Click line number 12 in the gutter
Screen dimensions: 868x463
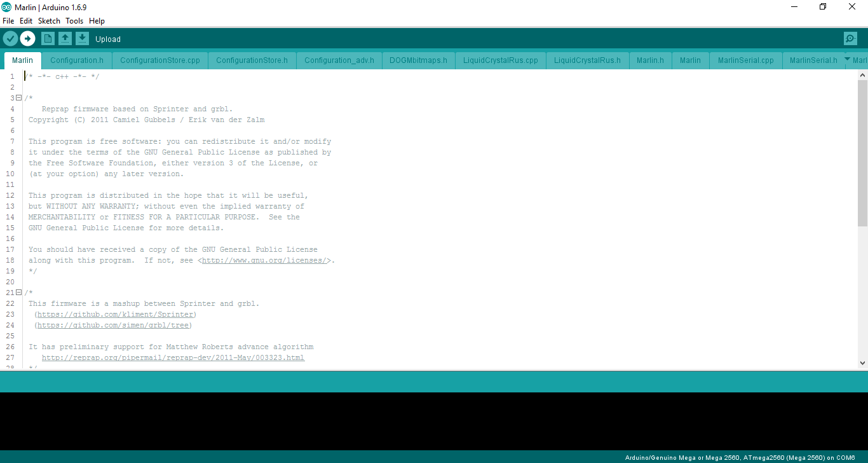point(10,195)
